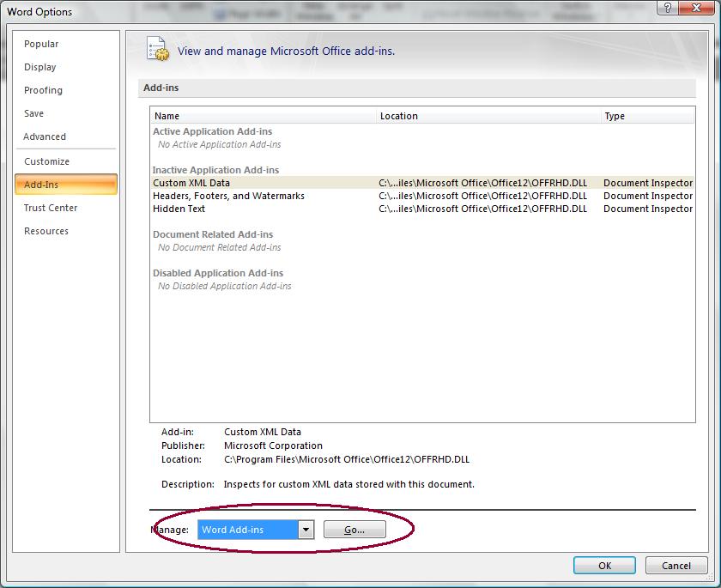Select the Add-Ins category
This screenshot has height=588, width=721.
[66, 185]
